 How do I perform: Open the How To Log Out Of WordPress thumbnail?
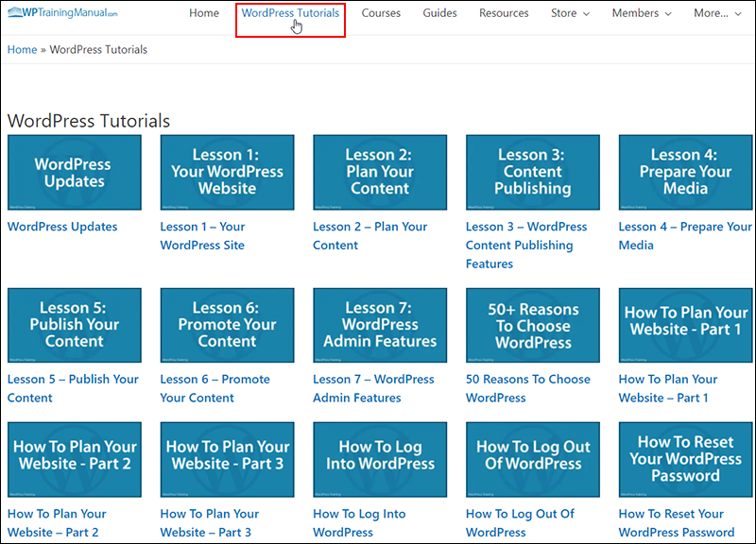[x=533, y=460]
